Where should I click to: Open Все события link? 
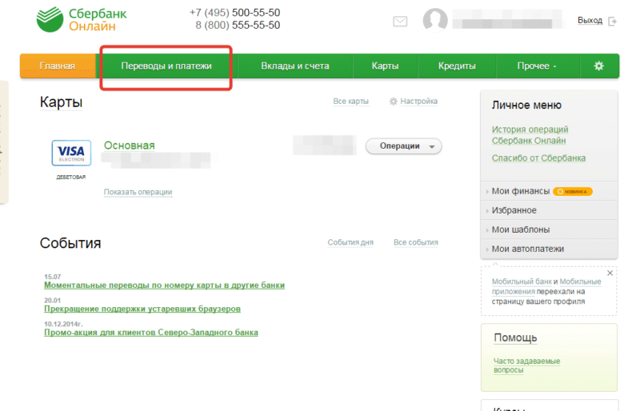pos(416,242)
